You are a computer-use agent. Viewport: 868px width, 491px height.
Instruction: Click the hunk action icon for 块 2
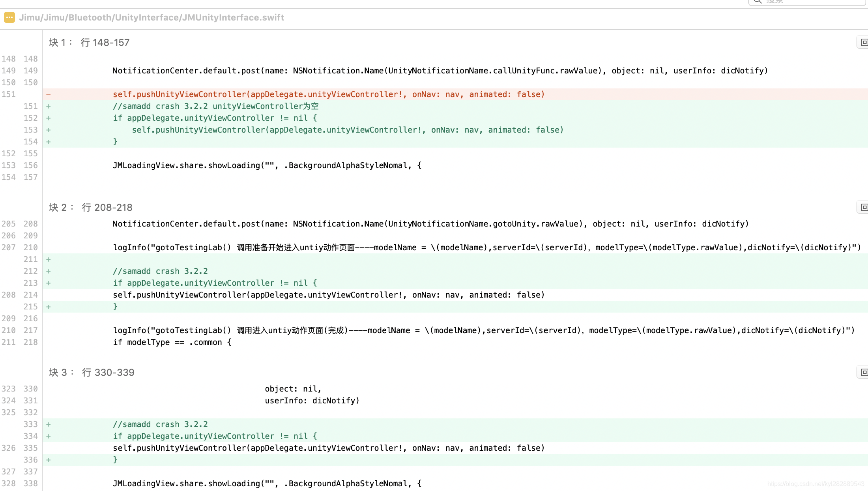coord(864,207)
